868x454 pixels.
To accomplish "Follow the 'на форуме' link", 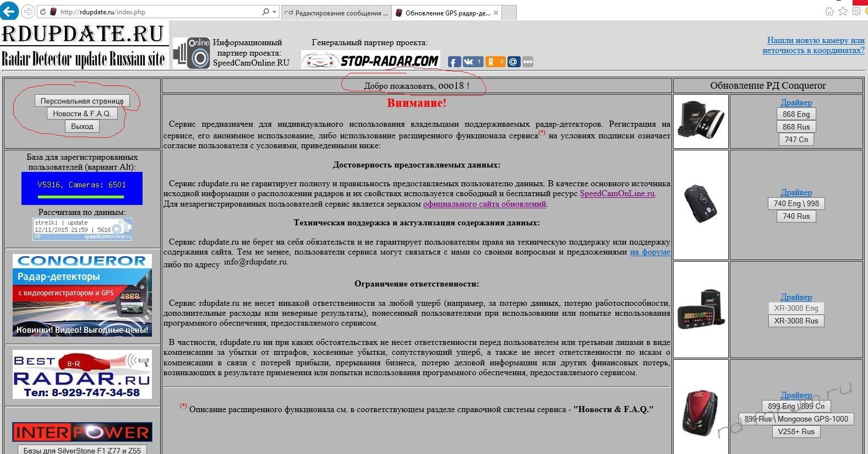I will pos(649,252).
